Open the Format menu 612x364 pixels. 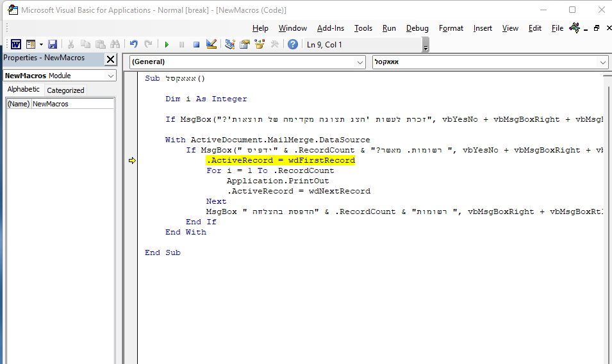451,28
